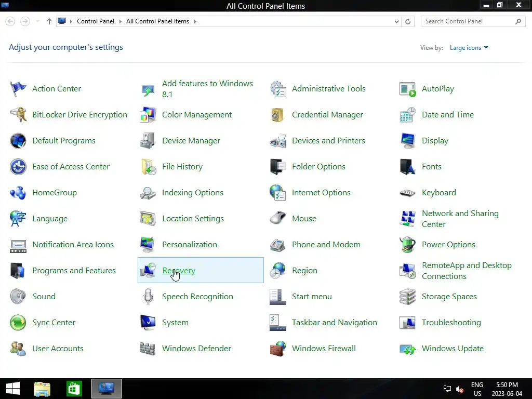
Task: Click the Ease of Access Center icon
Action: pyautogui.click(x=18, y=167)
